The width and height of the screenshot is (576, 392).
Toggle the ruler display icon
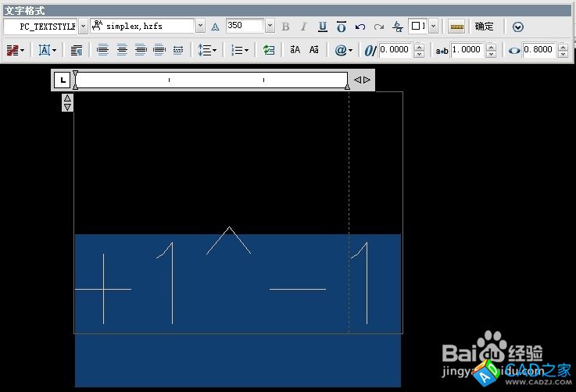457,27
